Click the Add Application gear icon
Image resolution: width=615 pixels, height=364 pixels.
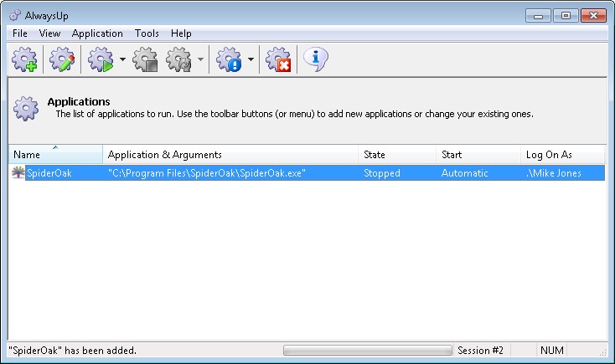click(24, 59)
